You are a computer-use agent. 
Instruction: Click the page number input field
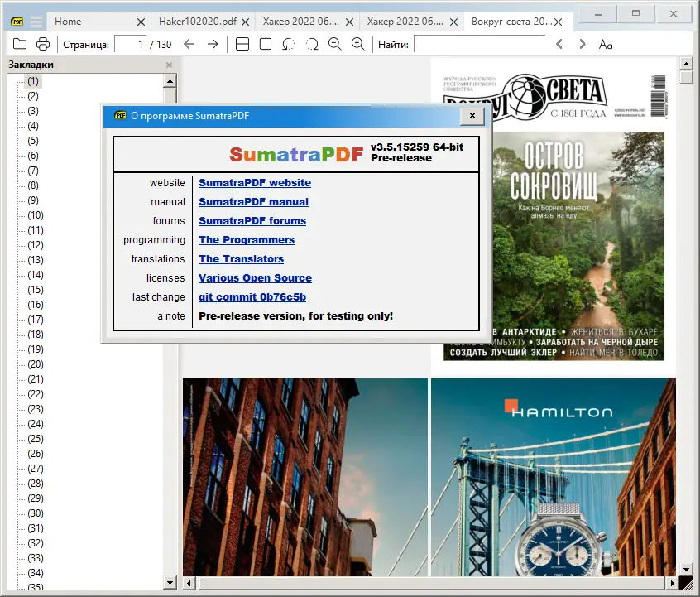tap(130, 44)
